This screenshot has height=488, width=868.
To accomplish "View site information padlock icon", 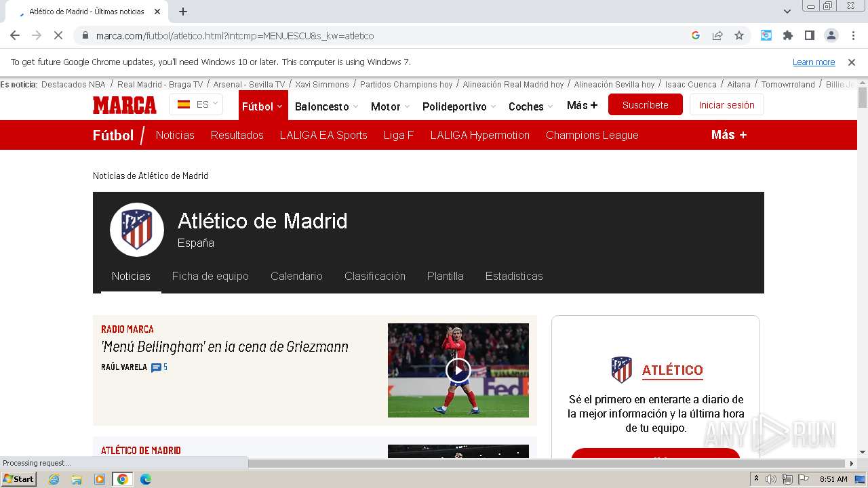I will point(85,35).
